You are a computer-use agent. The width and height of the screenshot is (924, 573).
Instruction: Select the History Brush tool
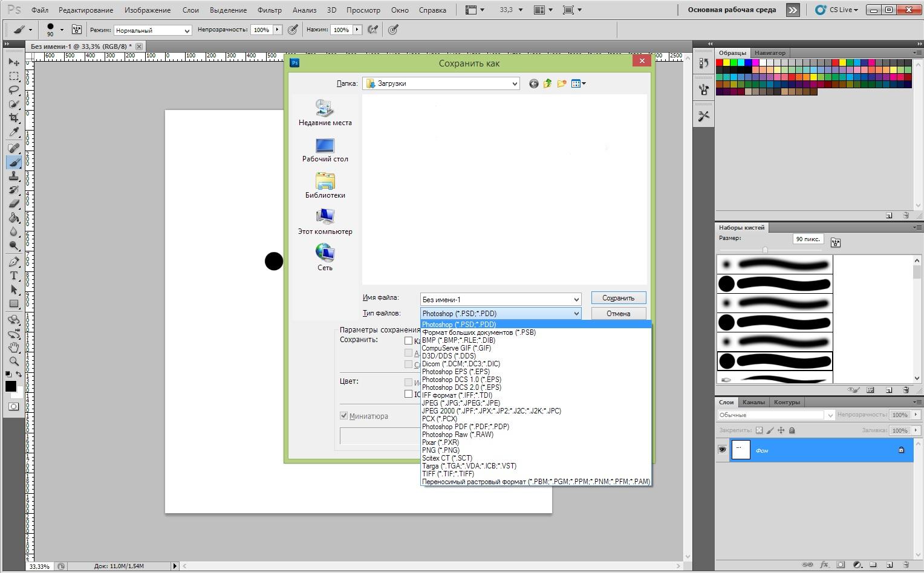14,190
